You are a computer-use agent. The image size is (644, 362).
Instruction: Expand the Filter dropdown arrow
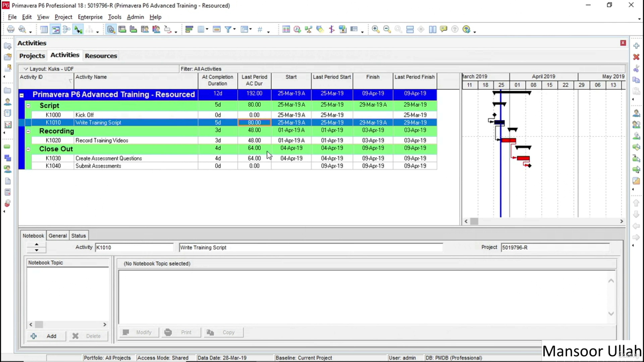[234, 29]
